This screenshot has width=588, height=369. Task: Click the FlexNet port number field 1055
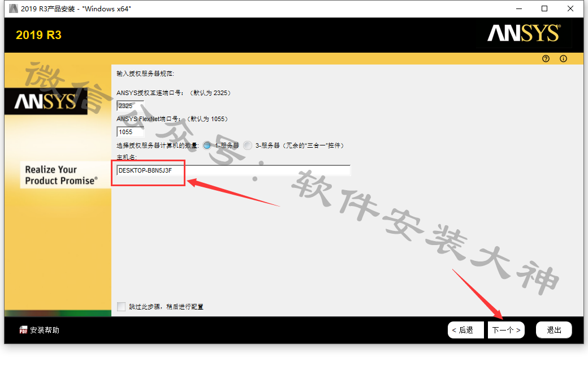(130, 132)
